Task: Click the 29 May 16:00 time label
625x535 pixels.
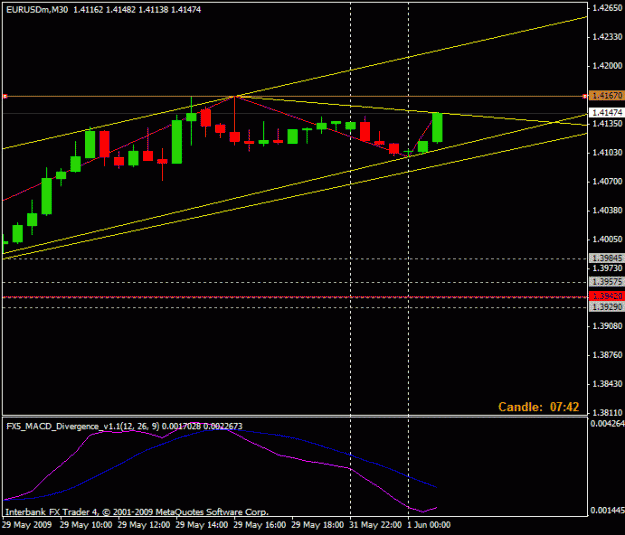Action: tap(259, 525)
